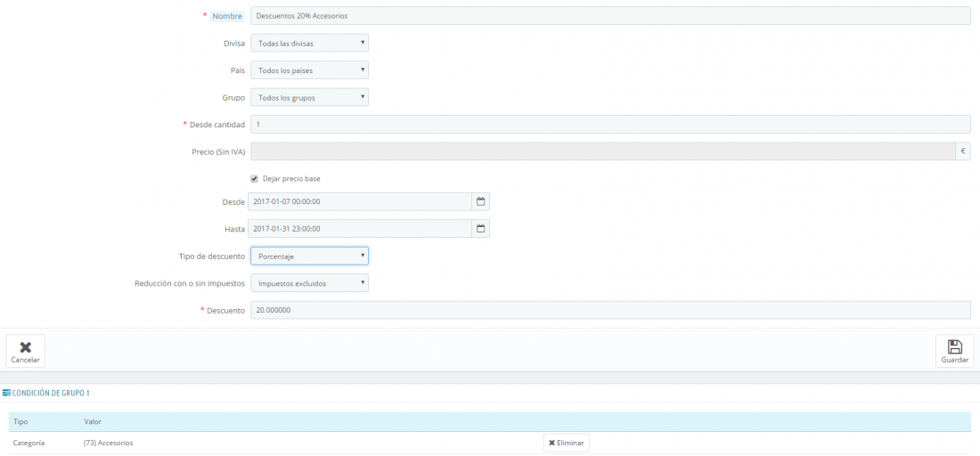Image resolution: width=980 pixels, height=456 pixels.
Task: Uncheck the Dejar precio base checkbox
Action: coord(255,179)
